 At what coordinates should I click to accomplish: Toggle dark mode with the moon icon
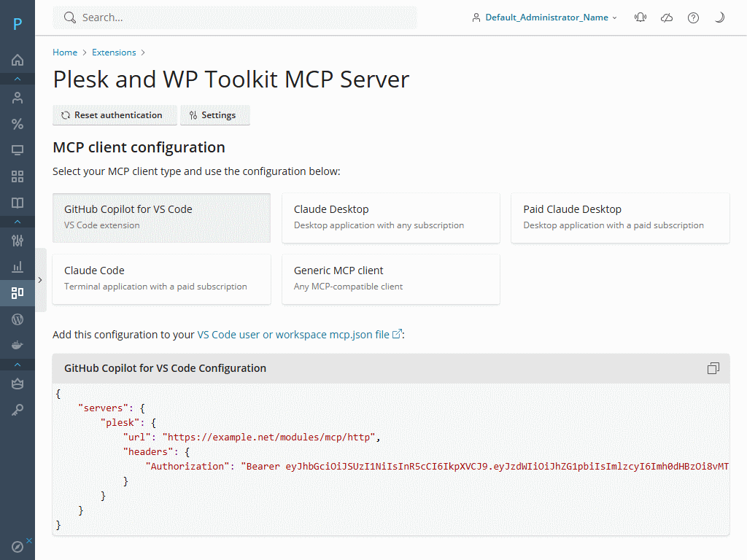pyautogui.click(x=719, y=17)
